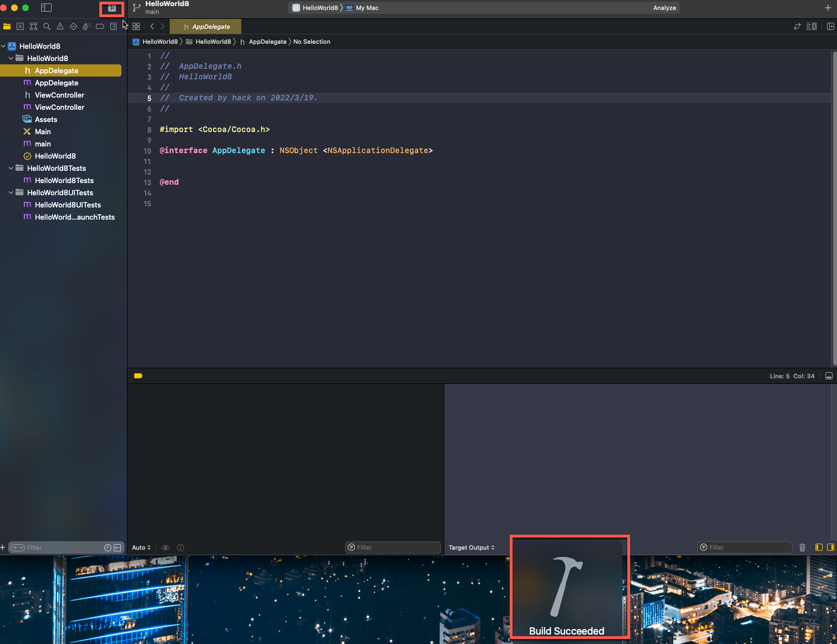Click the editor vertical scrollbar

coord(834,209)
